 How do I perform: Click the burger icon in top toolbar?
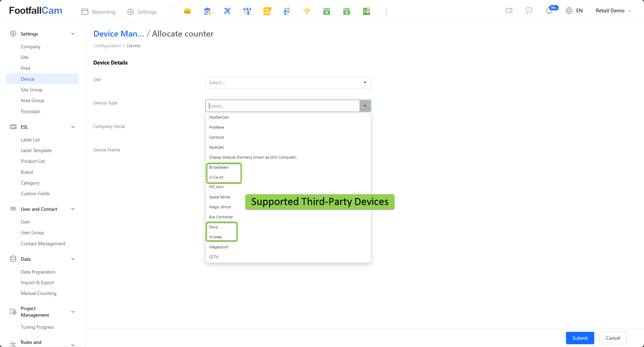point(188,11)
